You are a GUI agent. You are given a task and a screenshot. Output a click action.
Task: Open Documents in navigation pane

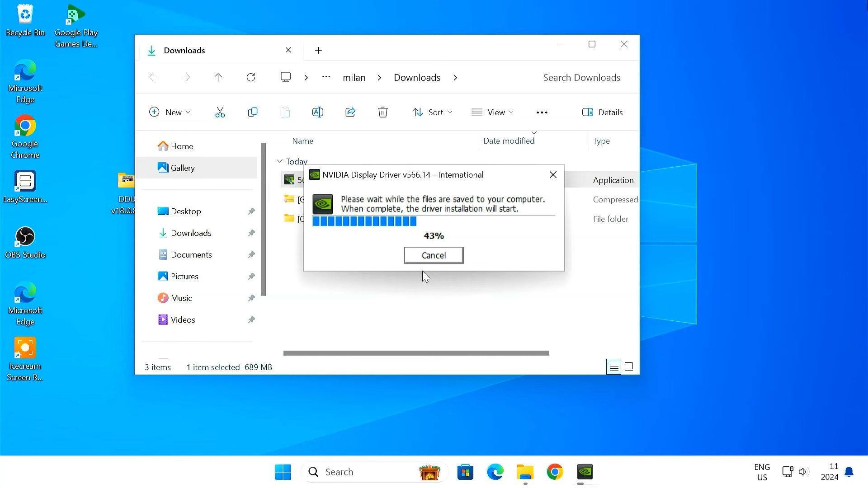[x=197, y=254]
